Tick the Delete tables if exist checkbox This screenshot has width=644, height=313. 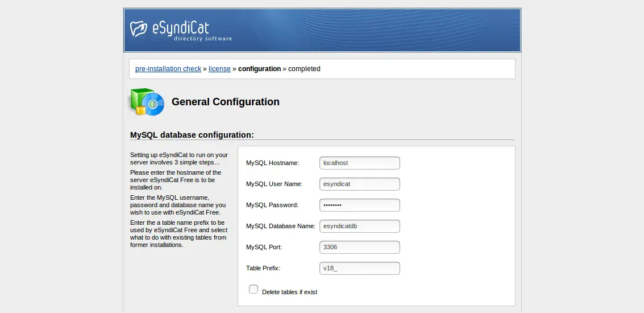coord(254,289)
